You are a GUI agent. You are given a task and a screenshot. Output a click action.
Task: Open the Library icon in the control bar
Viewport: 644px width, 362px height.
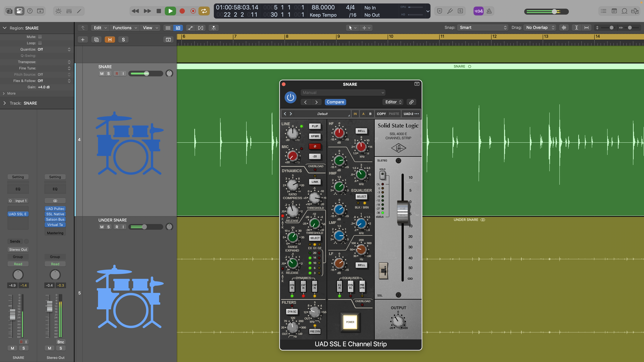point(9,11)
